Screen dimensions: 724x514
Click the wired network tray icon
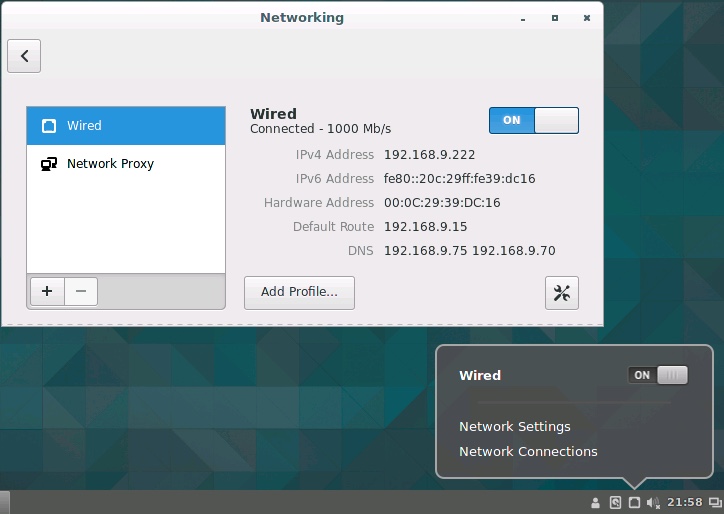tap(634, 503)
